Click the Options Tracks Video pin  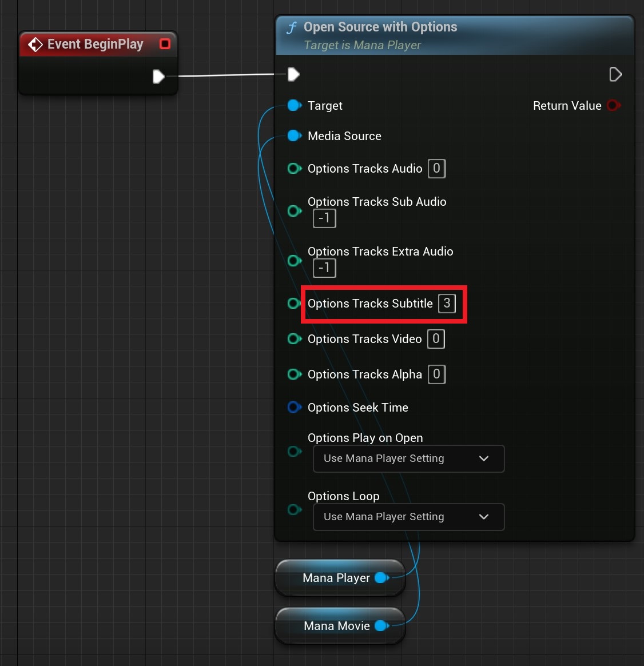pyautogui.click(x=295, y=339)
